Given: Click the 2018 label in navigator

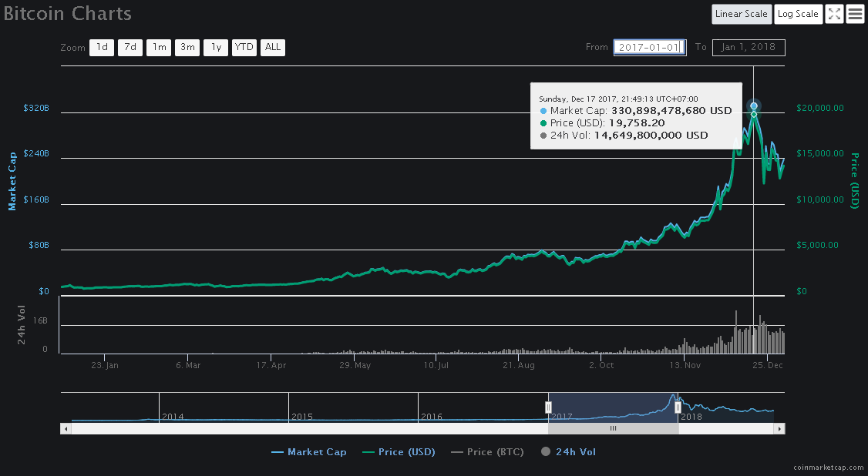Looking at the screenshot, I should tap(691, 417).
